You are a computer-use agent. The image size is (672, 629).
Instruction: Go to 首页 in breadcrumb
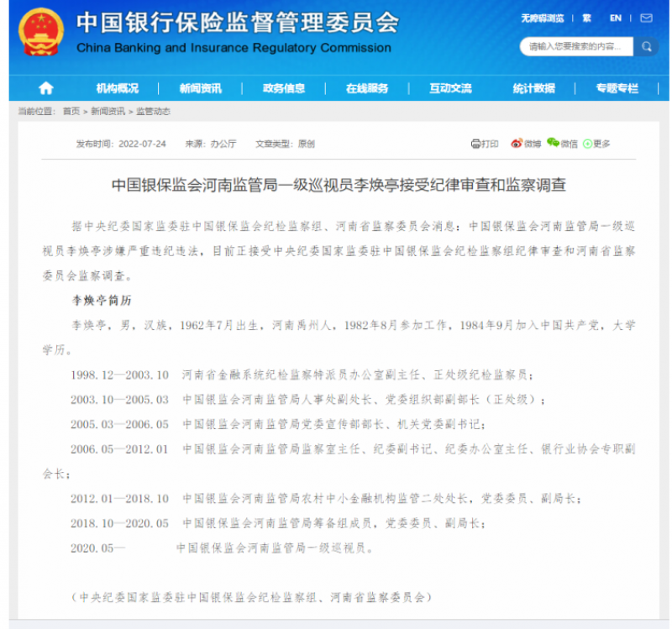(71, 112)
